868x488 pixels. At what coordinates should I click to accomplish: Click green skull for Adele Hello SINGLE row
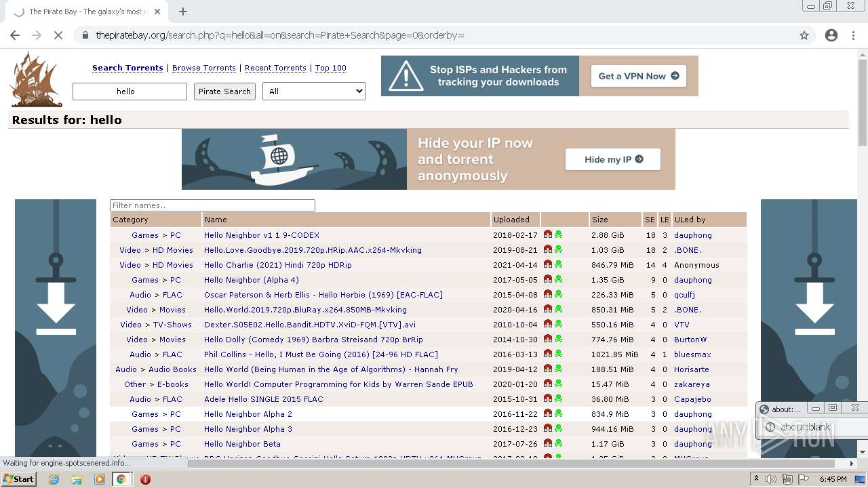tap(559, 399)
